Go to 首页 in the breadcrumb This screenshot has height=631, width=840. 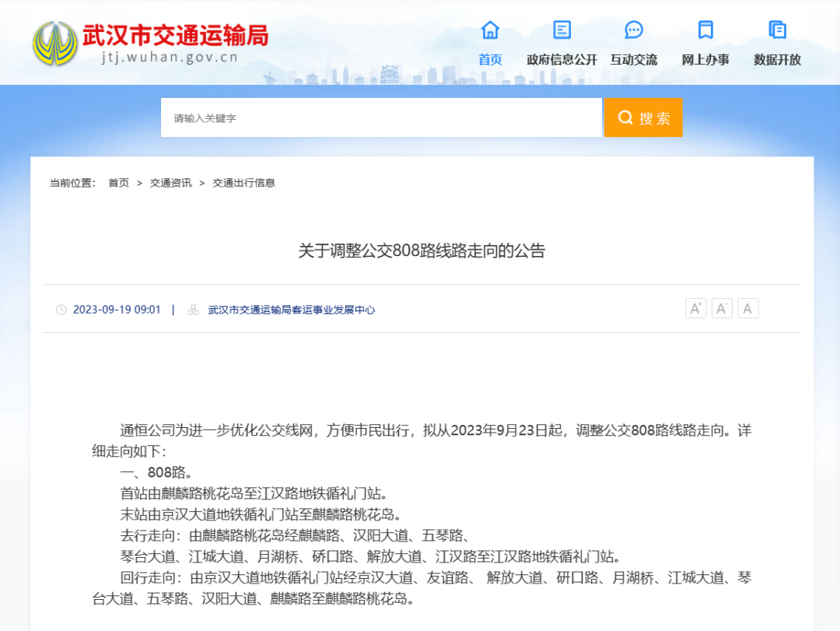click(119, 183)
